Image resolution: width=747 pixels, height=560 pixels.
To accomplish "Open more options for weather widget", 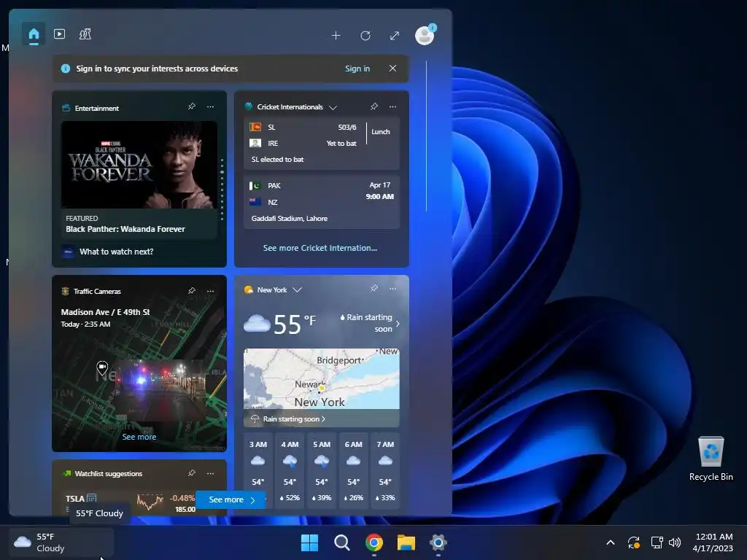I will (392, 288).
